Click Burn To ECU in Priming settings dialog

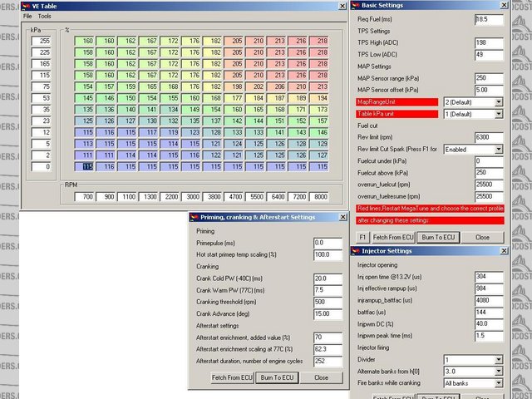pos(276,377)
